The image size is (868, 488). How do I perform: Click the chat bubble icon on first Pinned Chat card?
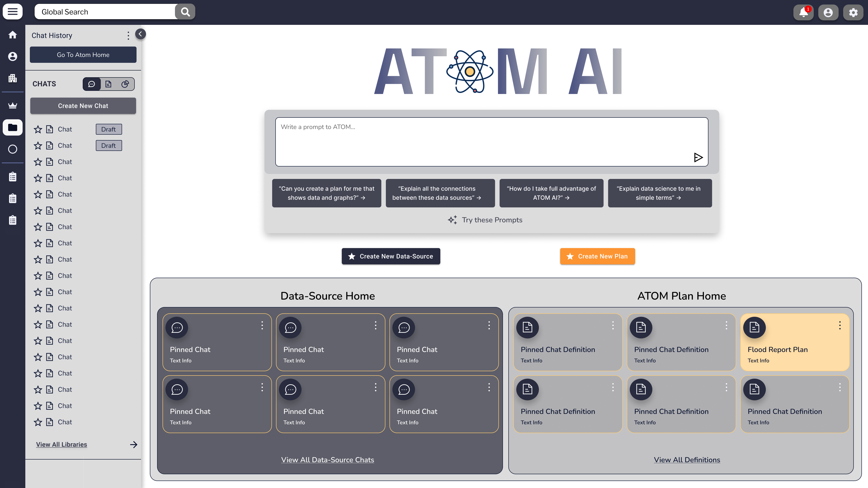pos(177,327)
